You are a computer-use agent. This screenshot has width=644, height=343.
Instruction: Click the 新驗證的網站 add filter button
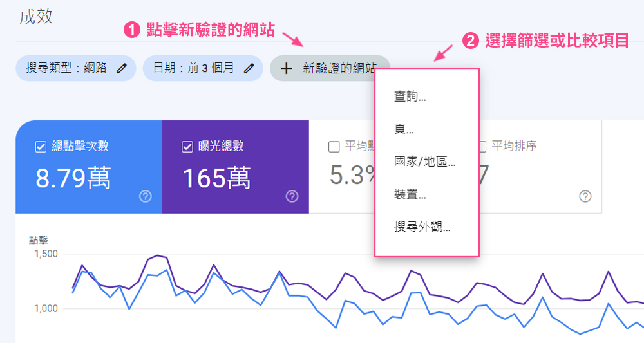(x=330, y=68)
